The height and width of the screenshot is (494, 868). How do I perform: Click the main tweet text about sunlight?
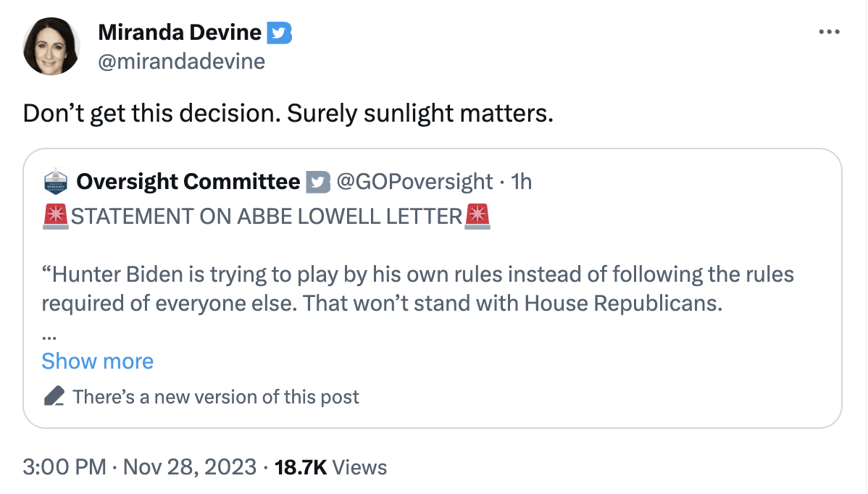coord(288,114)
